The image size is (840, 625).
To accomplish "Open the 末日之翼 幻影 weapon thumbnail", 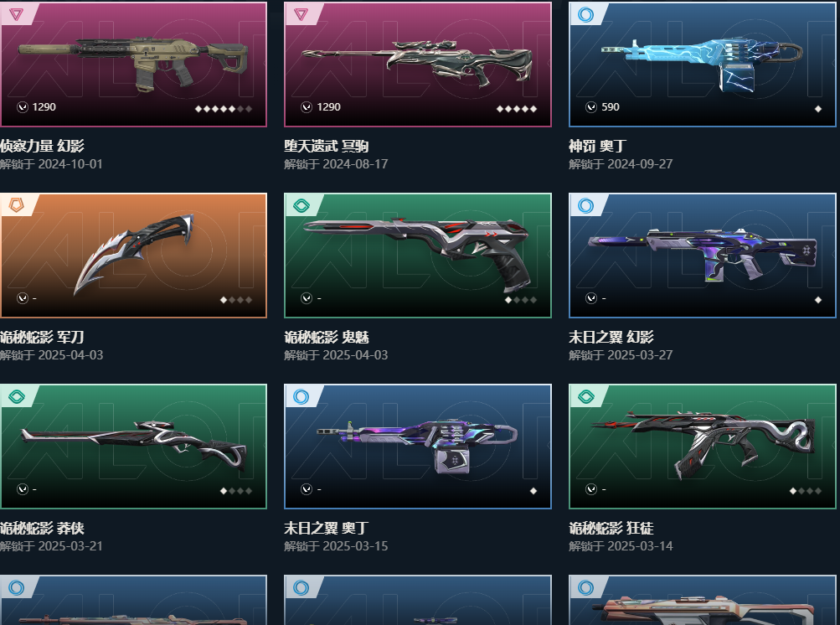I will (703, 256).
